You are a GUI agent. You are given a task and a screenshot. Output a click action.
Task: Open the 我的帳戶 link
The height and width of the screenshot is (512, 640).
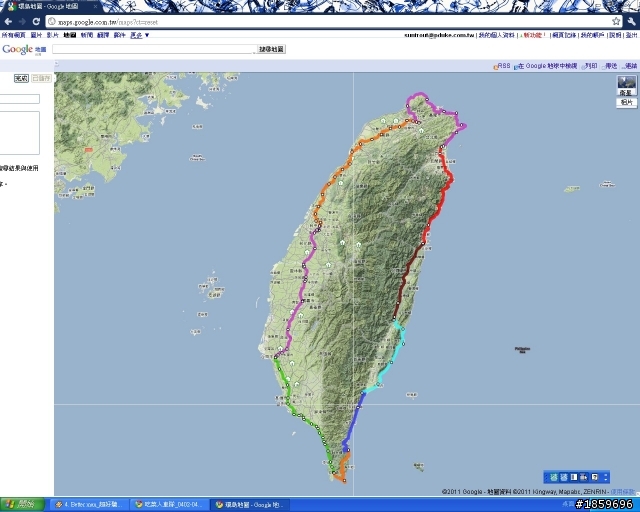coord(592,35)
